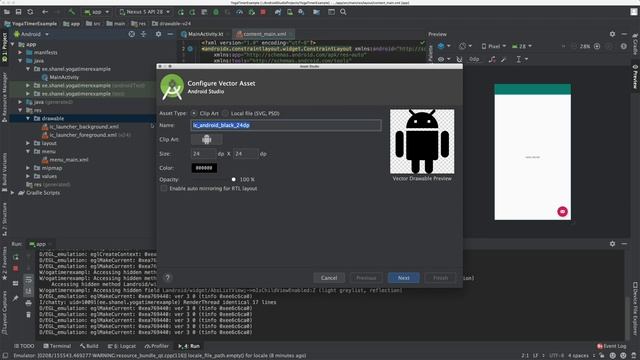Click the Sync/refresh toolbar icon
640x360 pixels.
30,12
